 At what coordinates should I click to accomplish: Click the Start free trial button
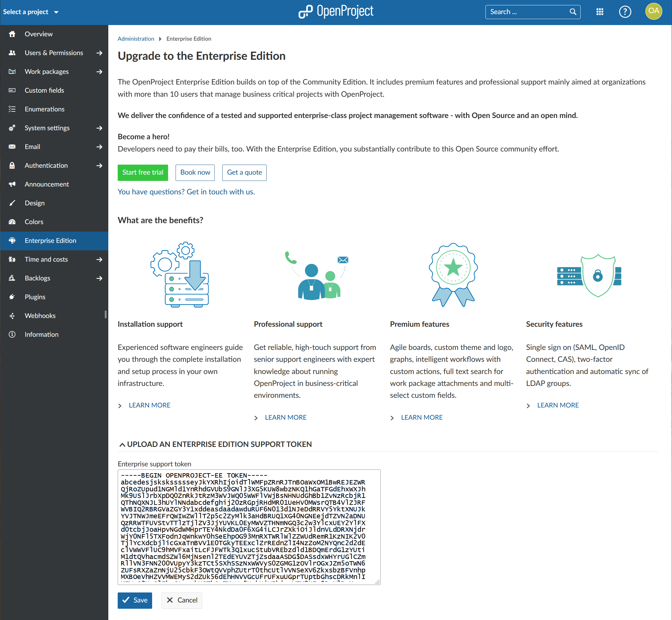(x=143, y=172)
